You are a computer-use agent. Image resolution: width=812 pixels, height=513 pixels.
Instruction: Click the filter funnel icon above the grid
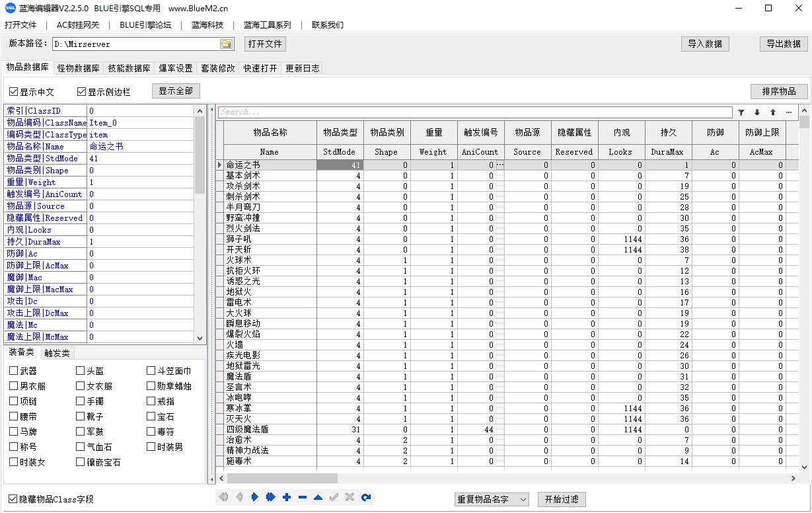click(x=741, y=112)
